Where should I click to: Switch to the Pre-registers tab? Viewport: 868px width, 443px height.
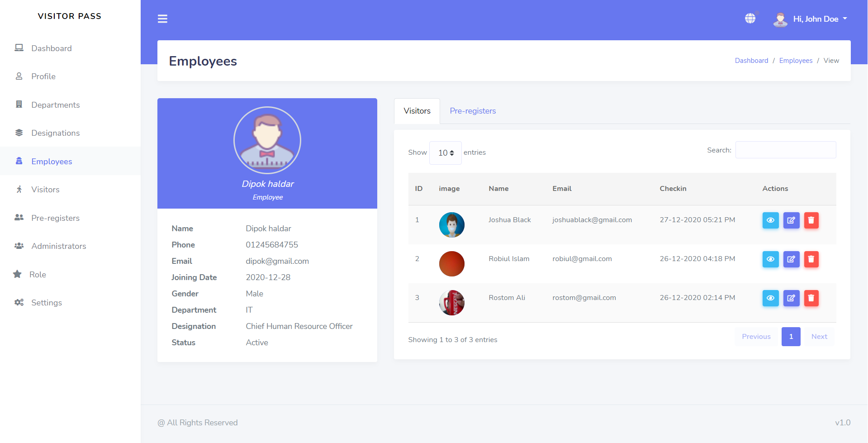(x=472, y=111)
